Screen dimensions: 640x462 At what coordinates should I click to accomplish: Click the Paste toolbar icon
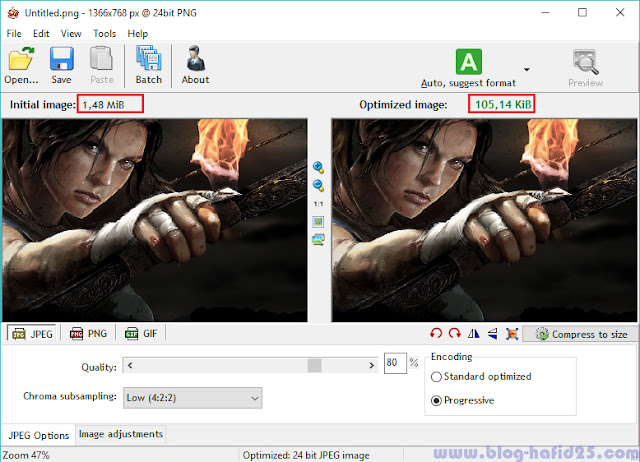(101, 65)
